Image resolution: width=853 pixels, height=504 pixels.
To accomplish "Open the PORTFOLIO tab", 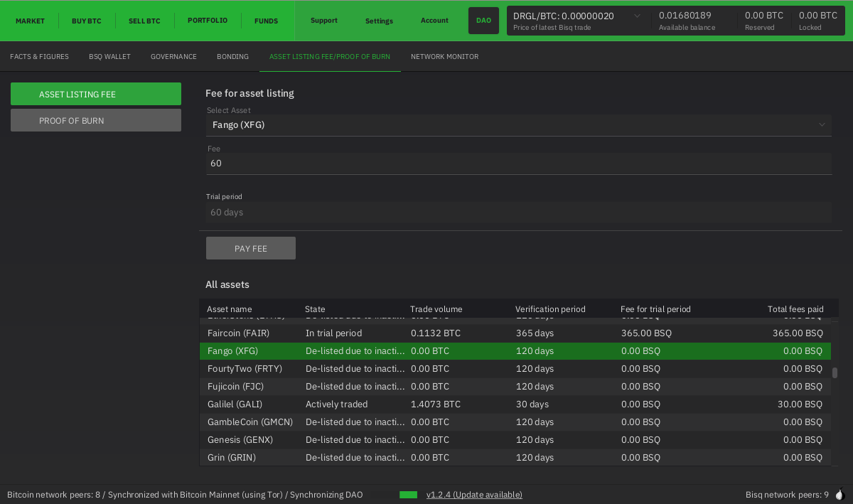I will 208,21.
